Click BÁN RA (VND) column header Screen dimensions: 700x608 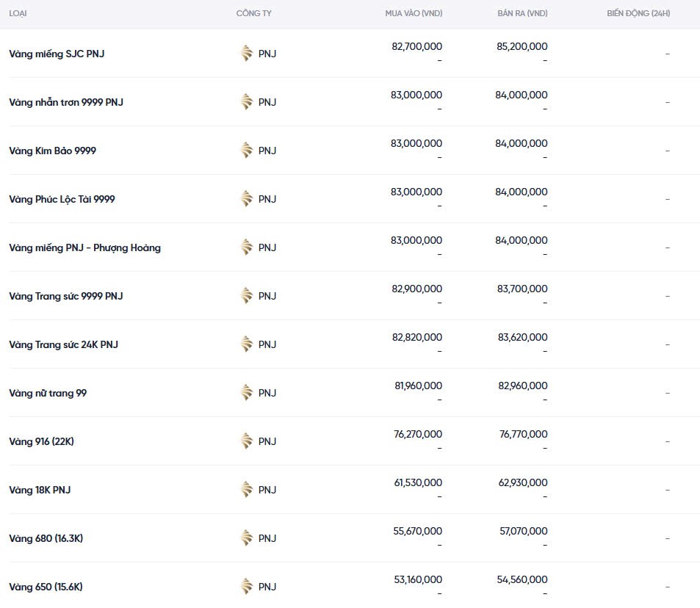[522, 14]
